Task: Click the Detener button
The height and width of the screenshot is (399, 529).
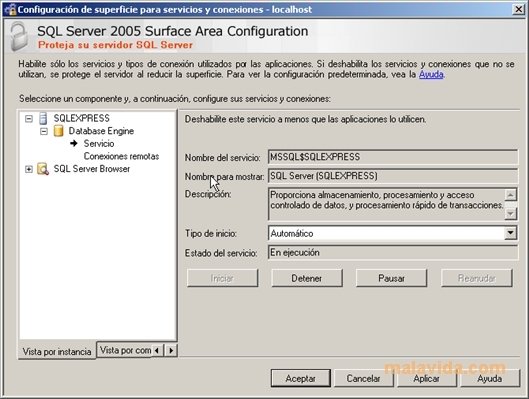Action: pyautogui.click(x=307, y=278)
